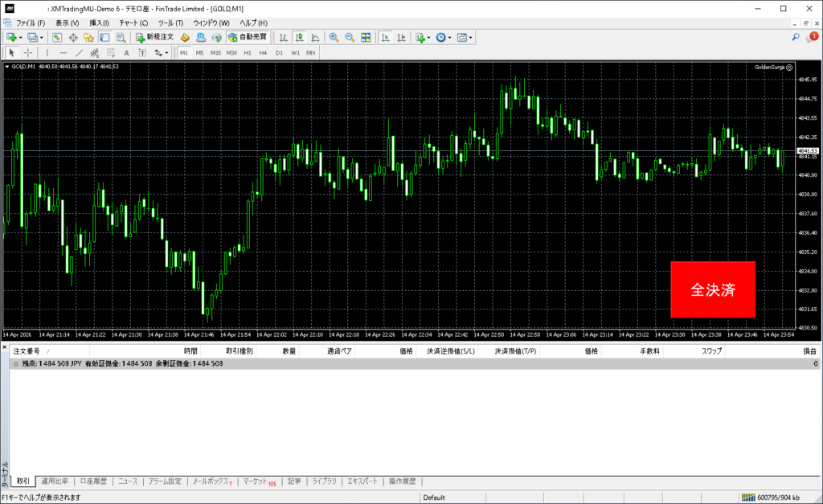
Task: Open the チャート (C) menu
Action: pos(133,23)
